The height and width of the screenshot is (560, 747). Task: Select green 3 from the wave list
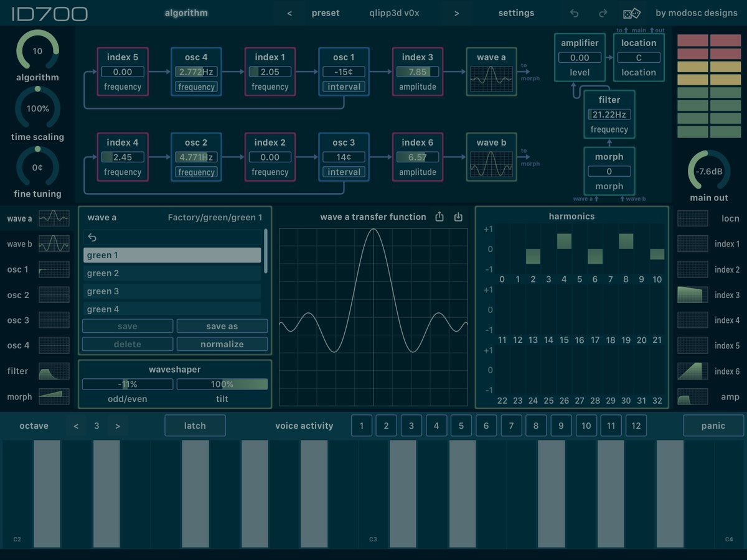tap(172, 291)
